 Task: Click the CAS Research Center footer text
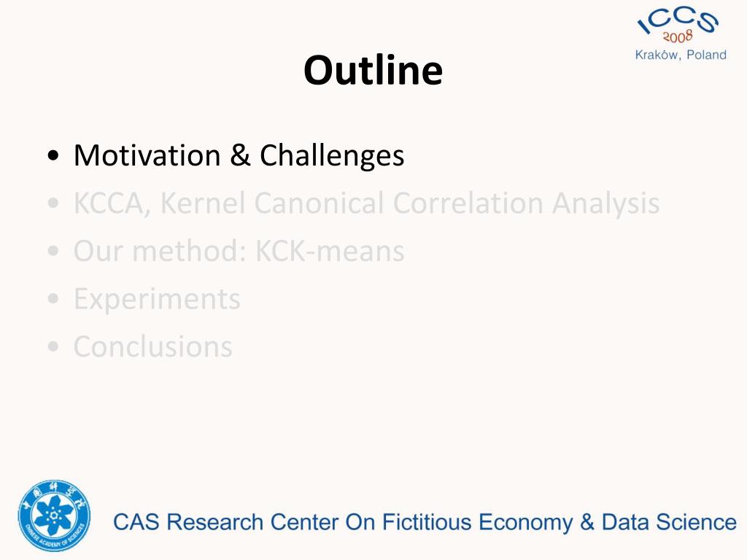click(425, 522)
